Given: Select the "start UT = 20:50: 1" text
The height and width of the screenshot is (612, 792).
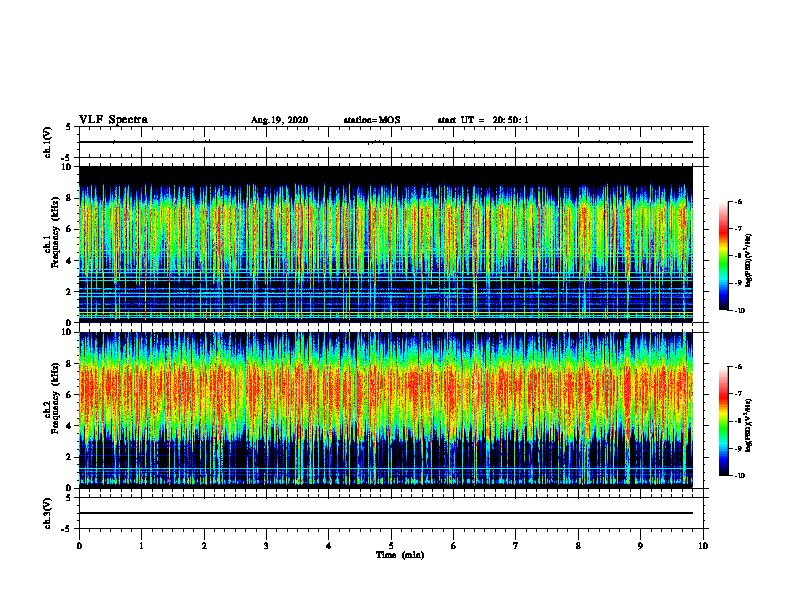Looking at the screenshot, I should (483, 120).
